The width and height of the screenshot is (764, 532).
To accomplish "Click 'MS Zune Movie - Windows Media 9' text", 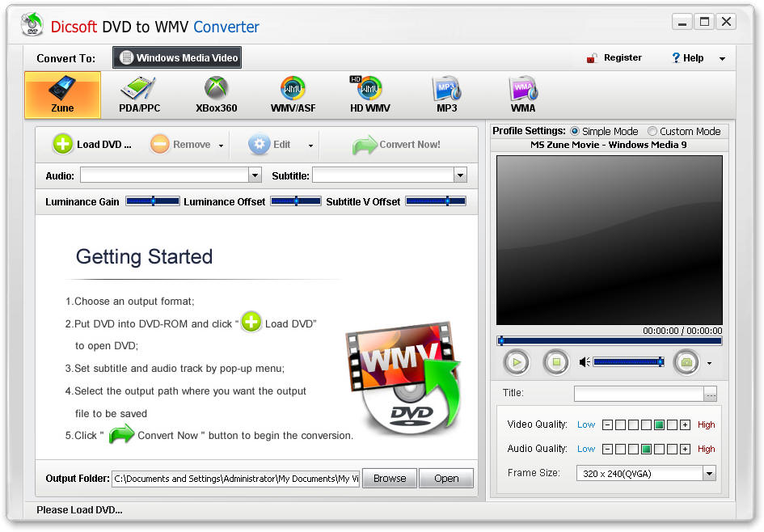I will click(x=609, y=145).
